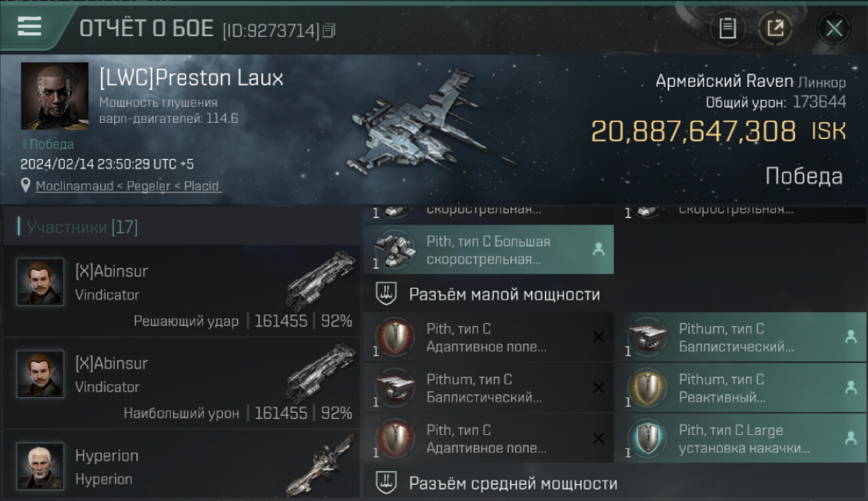Open Preston Laux pilot portrait
This screenshot has height=501, width=868.
pyautogui.click(x=55, y=96)
